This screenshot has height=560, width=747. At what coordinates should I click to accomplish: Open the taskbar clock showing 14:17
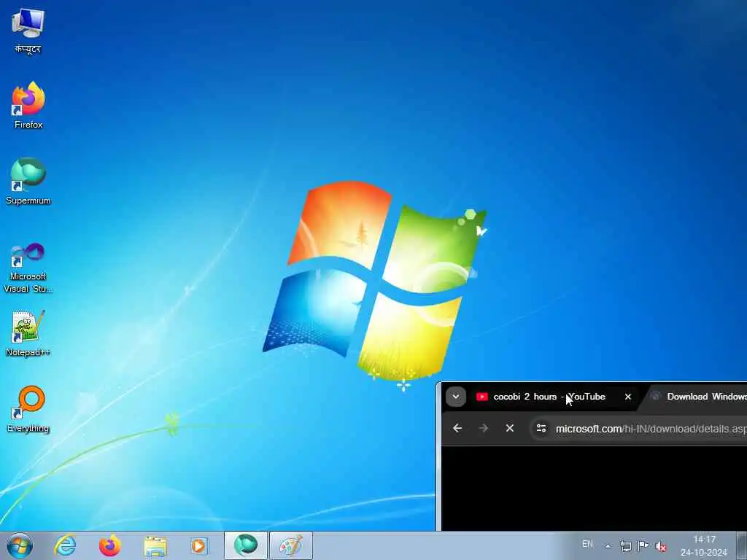point(704,545)
